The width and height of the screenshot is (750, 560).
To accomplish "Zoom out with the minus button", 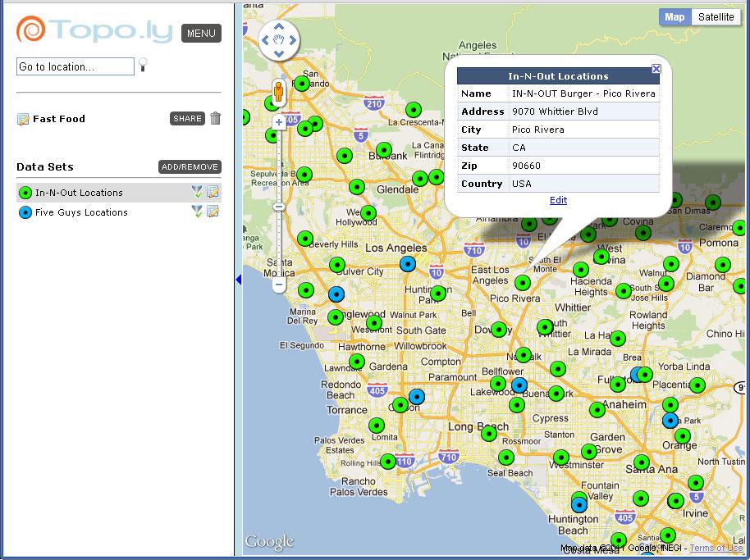I will 279,285.
